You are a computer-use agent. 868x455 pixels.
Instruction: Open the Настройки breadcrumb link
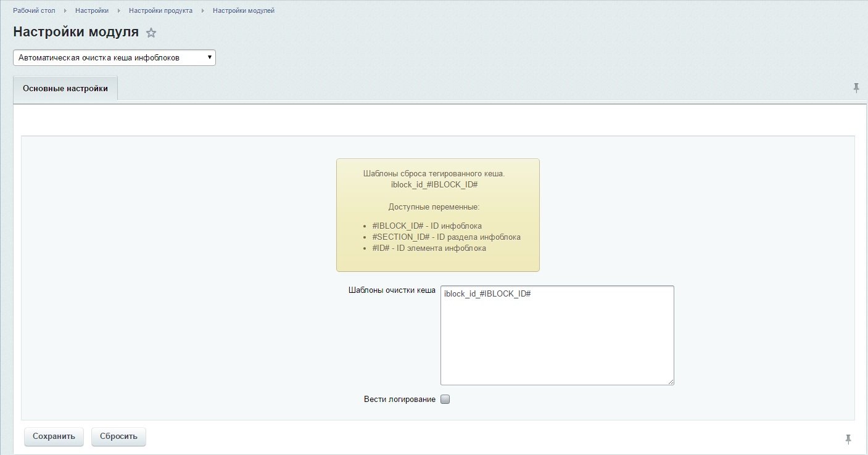(x=92, y=11)
